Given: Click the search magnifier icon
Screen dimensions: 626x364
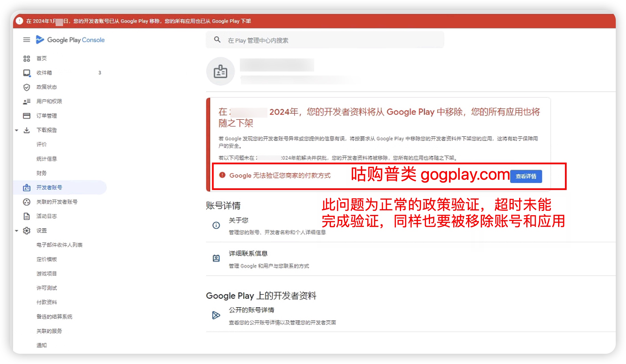Looking at the screenshot, I should pyautogui.click(x=217, y=40).
